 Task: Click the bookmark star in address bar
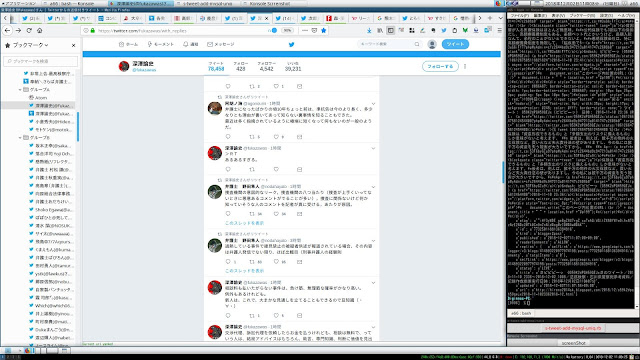click(324, 30)
